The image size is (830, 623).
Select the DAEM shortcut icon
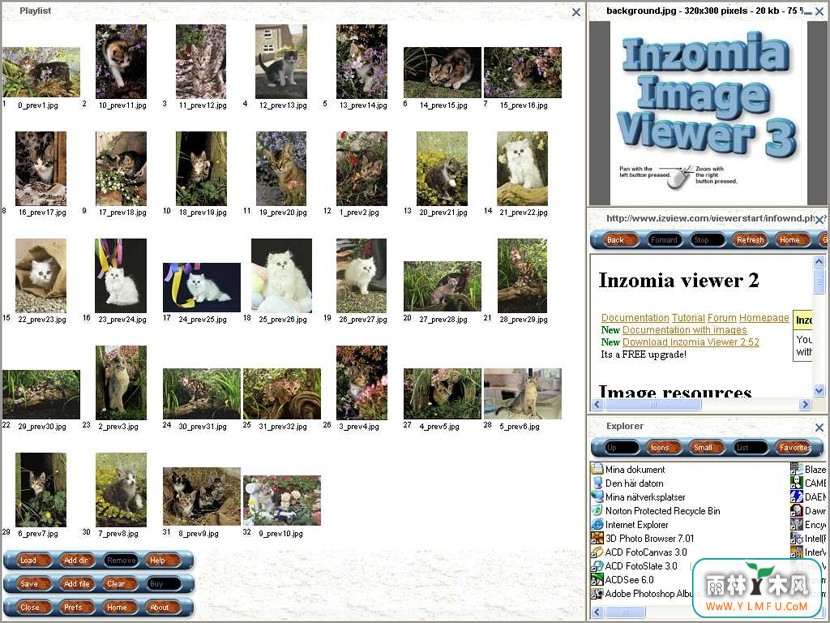click(796, 496)
